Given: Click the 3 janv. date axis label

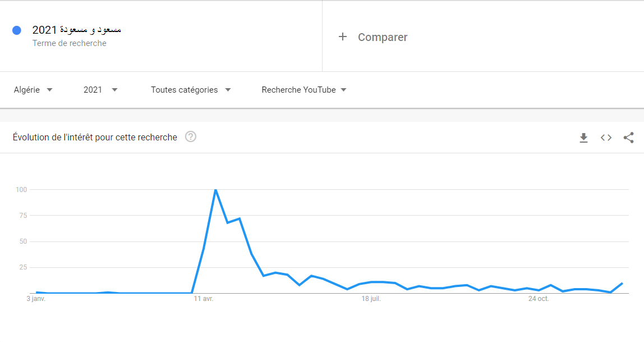Looking at the screenshot, I should [36, 299].
